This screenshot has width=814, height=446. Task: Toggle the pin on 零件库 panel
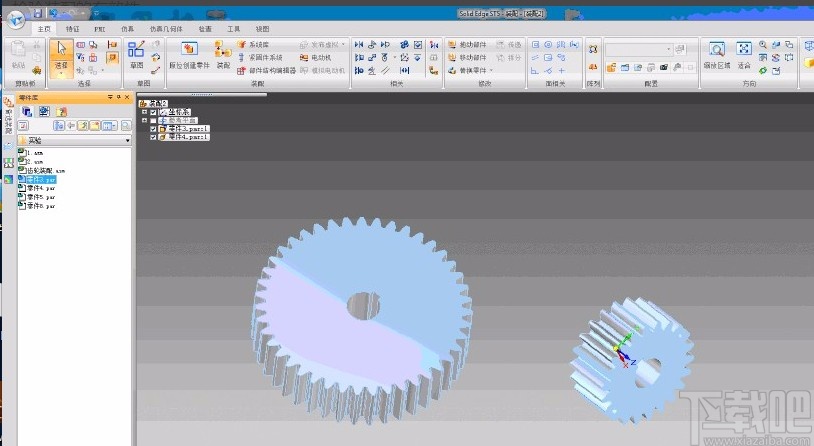point(119,97)
